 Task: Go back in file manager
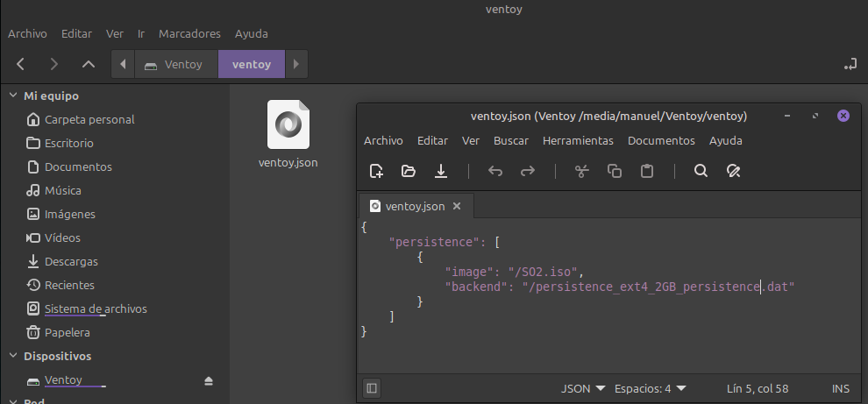click(20, 64)
